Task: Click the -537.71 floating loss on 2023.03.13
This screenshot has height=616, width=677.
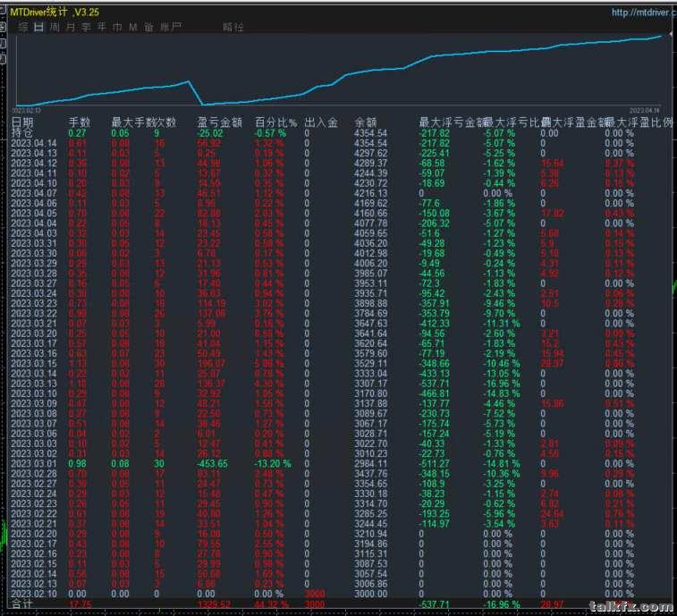Action: pyautogui.click(x=435, y=384)
